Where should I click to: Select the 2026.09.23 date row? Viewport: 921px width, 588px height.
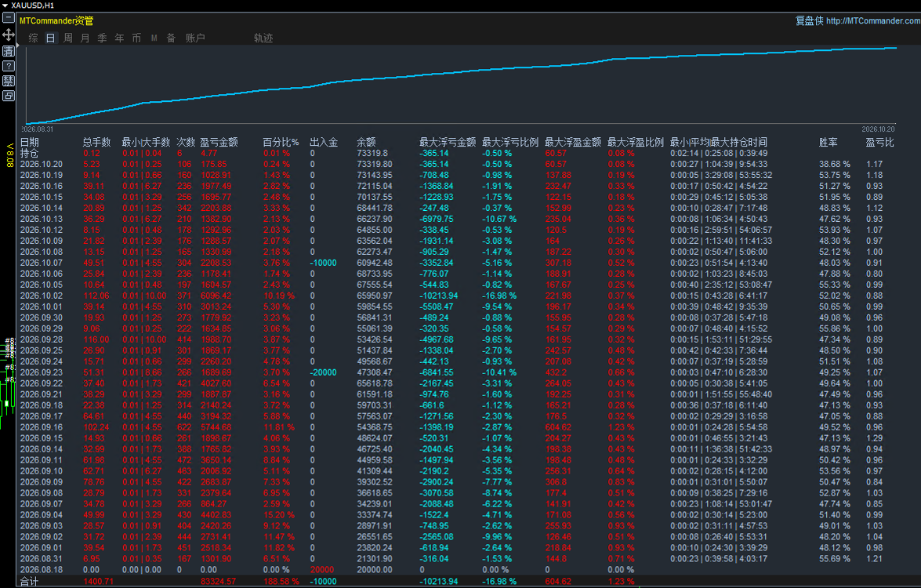(41, 372)
